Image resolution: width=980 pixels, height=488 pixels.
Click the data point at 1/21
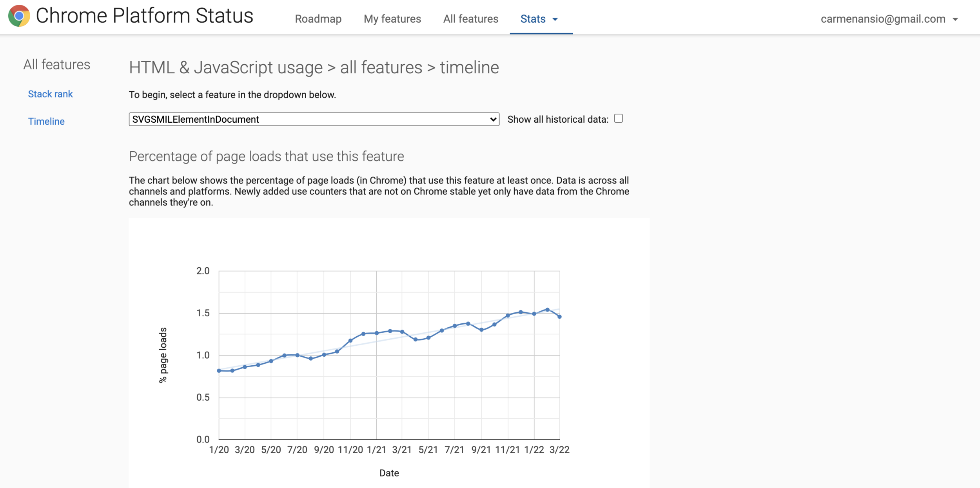[x=377, y=333]
